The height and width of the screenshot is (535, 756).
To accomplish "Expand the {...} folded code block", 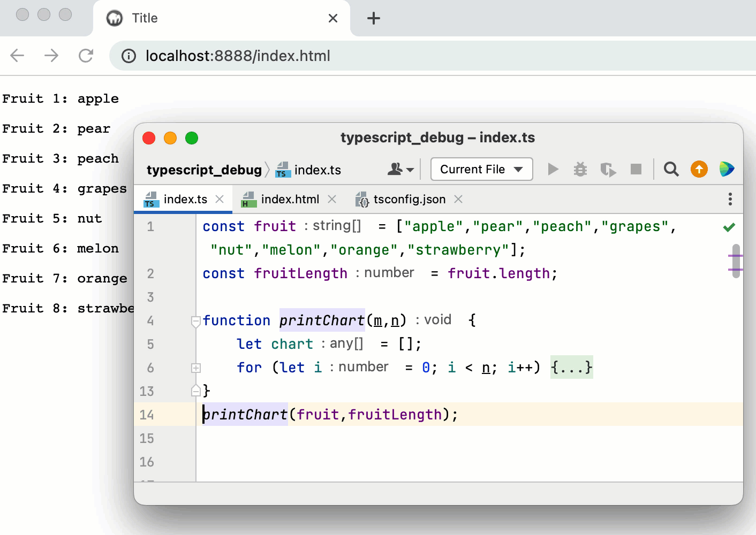I will tap(571, 368).
